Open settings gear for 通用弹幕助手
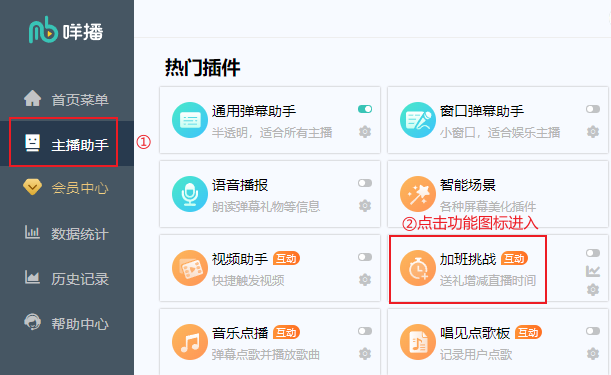Viewport: 611px width, 375px height. coord(365,132)
